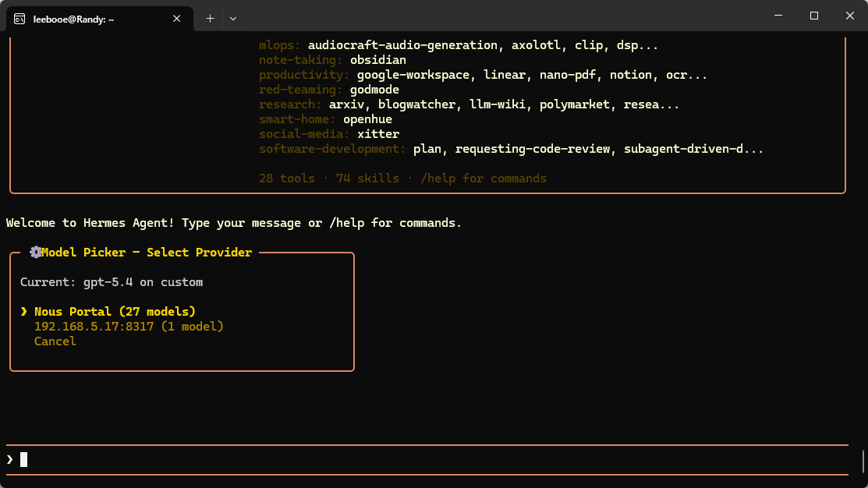The height and width of the screenshot is (488, 868).
Task: Click 'polymarket' in the research row
Action: click(575, 104)
